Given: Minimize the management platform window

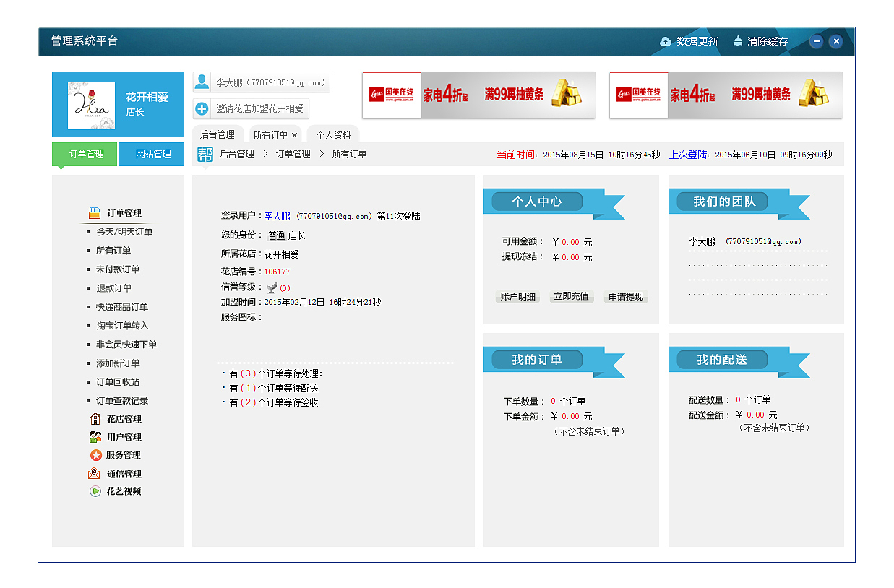Looking at the screenshot, I should click(817, 41).
